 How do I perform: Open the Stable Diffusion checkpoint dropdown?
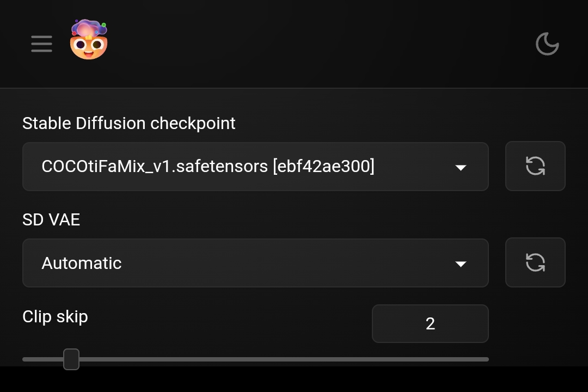pyautogui.click(x=256, y=166)
